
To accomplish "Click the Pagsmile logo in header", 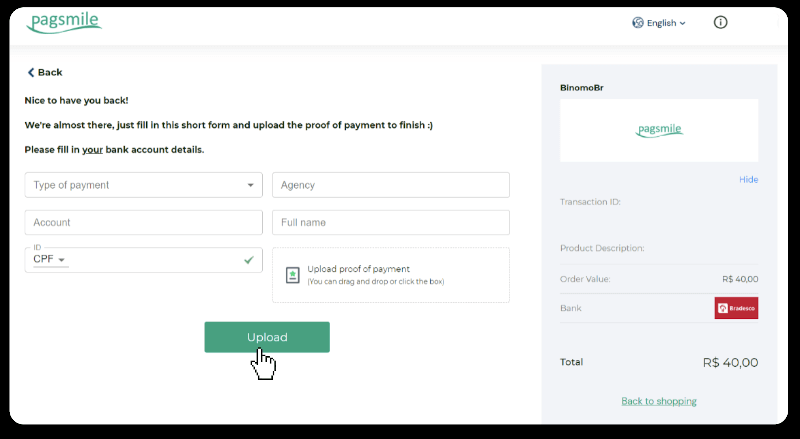I will [64, 22].
